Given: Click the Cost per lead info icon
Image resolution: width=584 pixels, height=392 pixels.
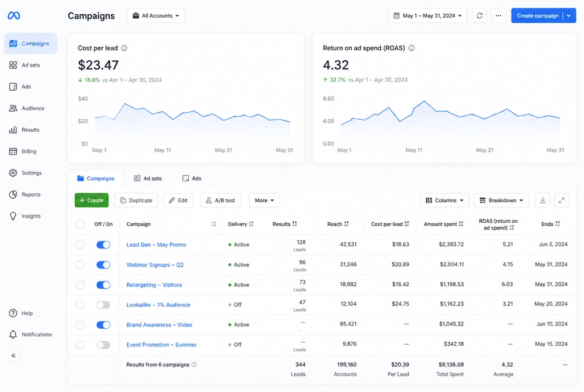Looking at the screenshot, I should [124, 48].
